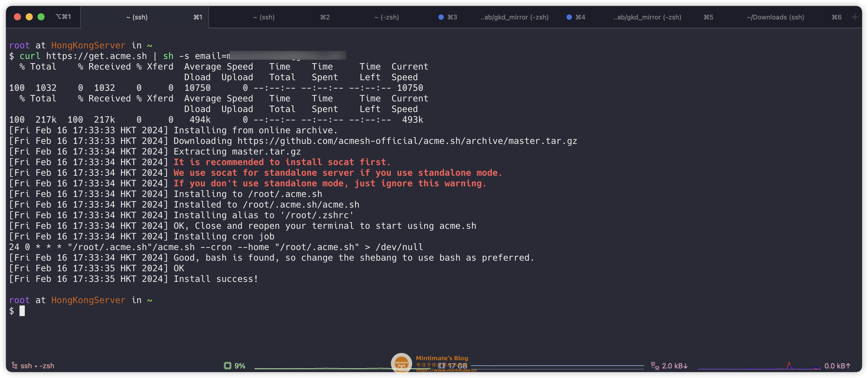868x378 pixels.
Task: Click the '493k' current speed value
Action: click(412, 119)
